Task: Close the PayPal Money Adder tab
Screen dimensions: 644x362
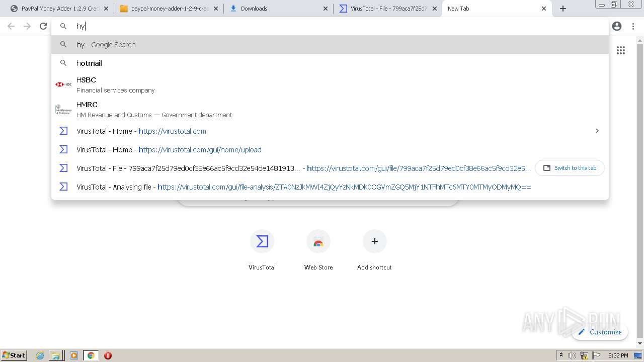Action: (106, 9)
